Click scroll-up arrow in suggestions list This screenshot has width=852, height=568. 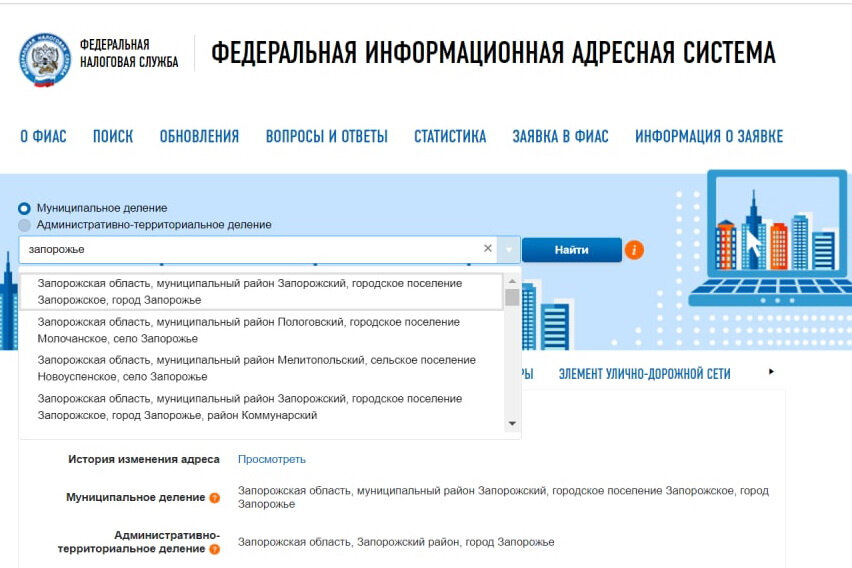pyautogui.click(x=512, y=281)
